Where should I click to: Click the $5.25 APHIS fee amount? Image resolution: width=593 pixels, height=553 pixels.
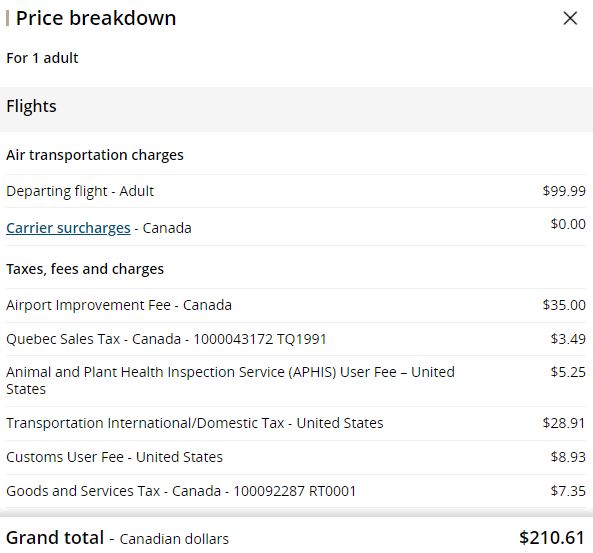568,372
